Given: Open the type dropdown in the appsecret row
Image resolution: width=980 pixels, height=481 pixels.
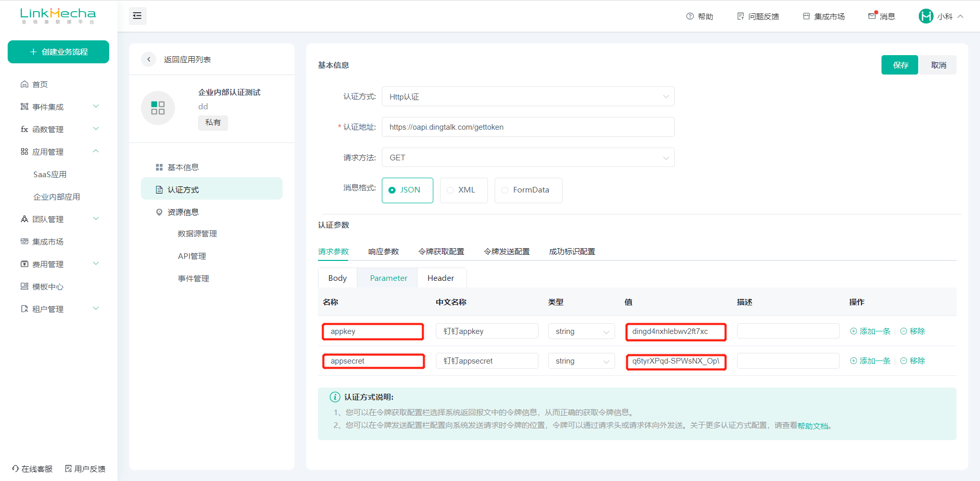Looking at the screenshot, I should [581, 361].
